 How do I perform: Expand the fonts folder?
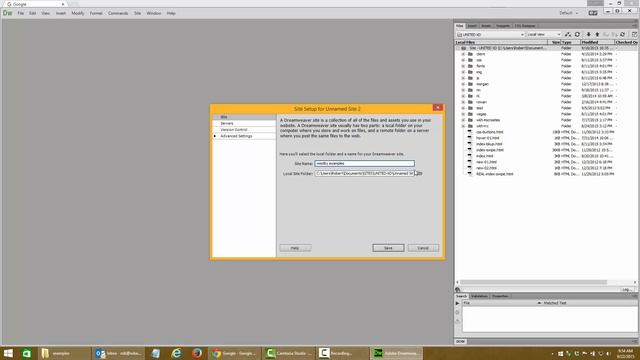tap(463, 66)
